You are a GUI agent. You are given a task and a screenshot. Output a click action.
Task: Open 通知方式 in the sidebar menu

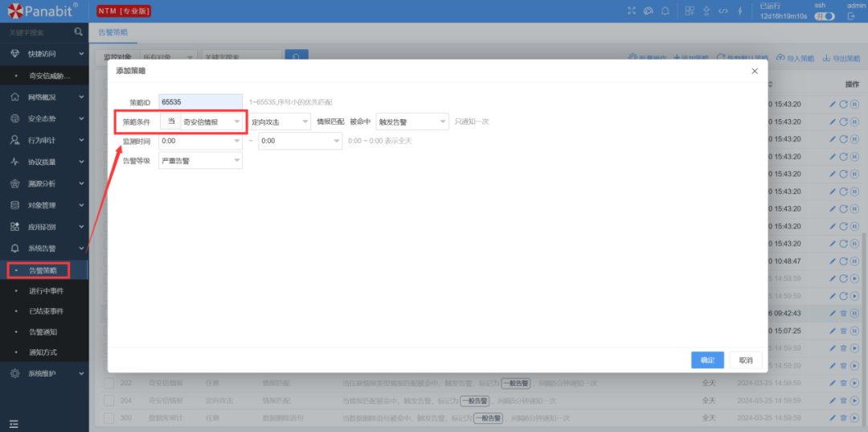coord(43,352)
